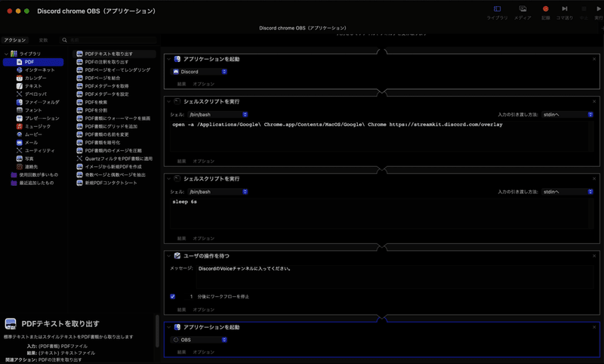The height and width of the screenshot is (364, 604).
Task: Open the stdin input dropdown of the sleep 6s action
Action: (x=568, y=192)
